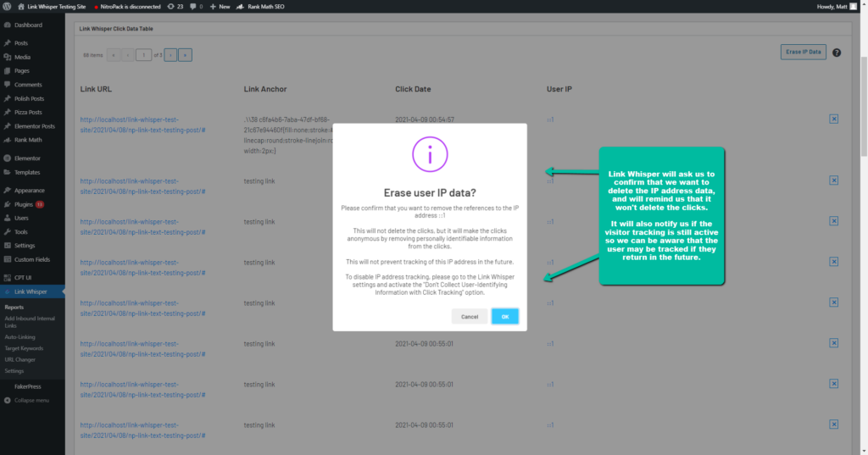
Task: Open Link Whisper Testing Site home link
Action: point(52,7)
